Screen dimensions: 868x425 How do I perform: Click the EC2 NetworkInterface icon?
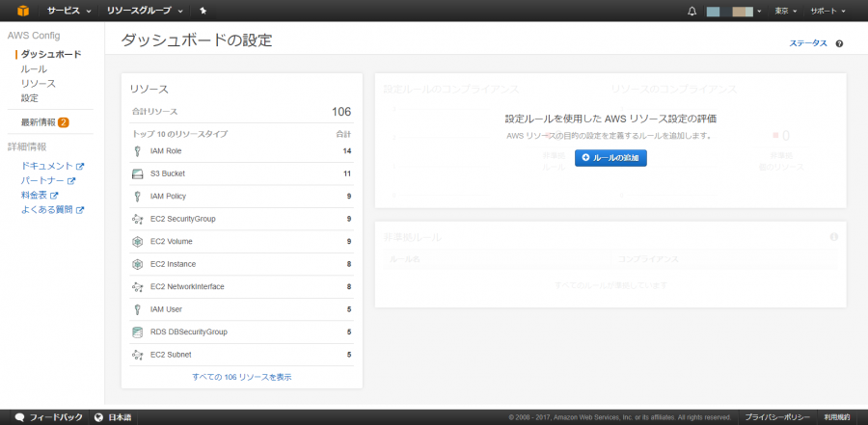point(137,287)
